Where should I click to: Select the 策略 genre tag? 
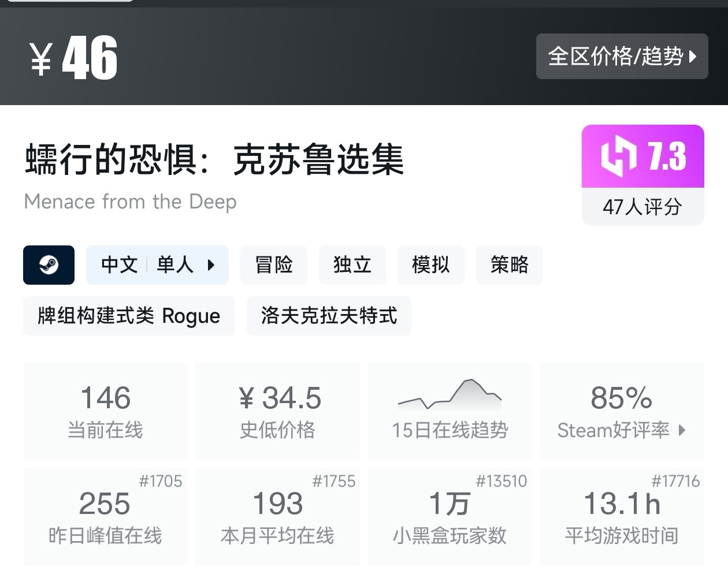(510, 265)
